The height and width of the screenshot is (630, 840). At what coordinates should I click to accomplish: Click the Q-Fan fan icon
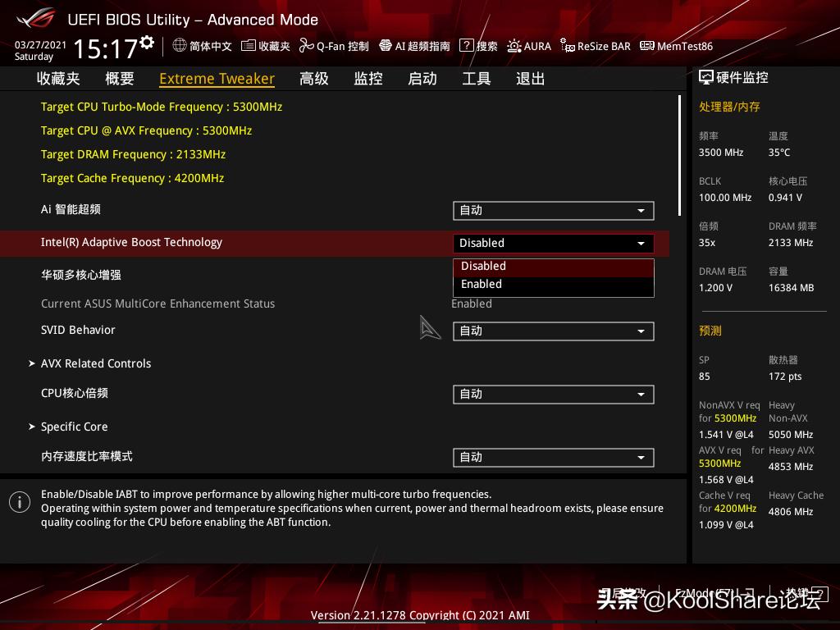point(307,46)
